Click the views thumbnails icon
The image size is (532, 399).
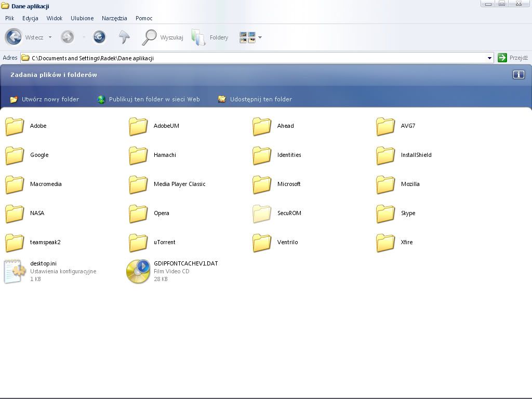click(247, 37)
